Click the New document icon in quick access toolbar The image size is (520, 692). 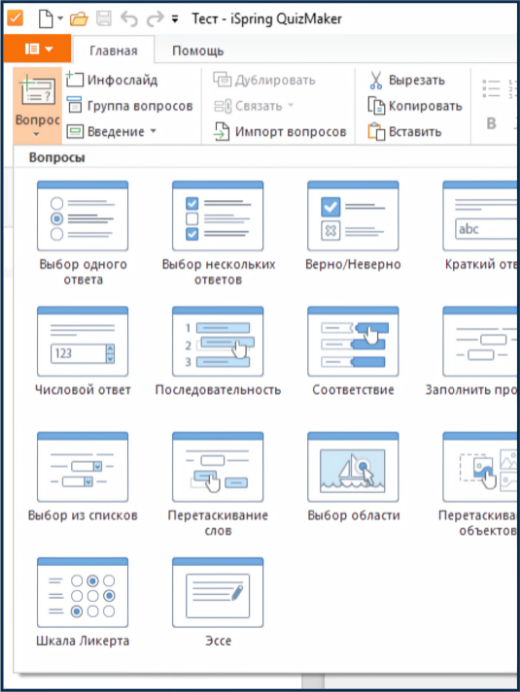tap(45, 19)
